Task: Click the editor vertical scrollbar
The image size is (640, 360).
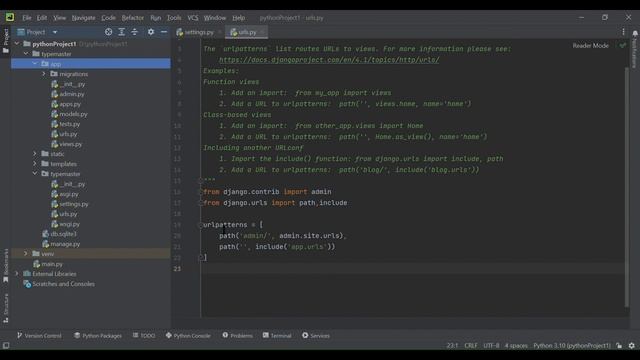Action: pos(627,186)
